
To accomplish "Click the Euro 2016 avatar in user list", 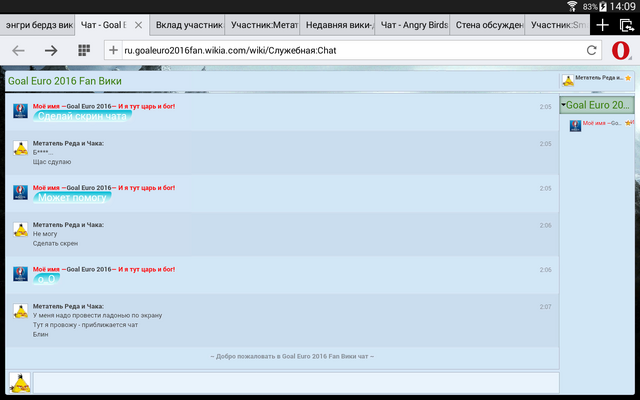I will click(x=575, y=126).
